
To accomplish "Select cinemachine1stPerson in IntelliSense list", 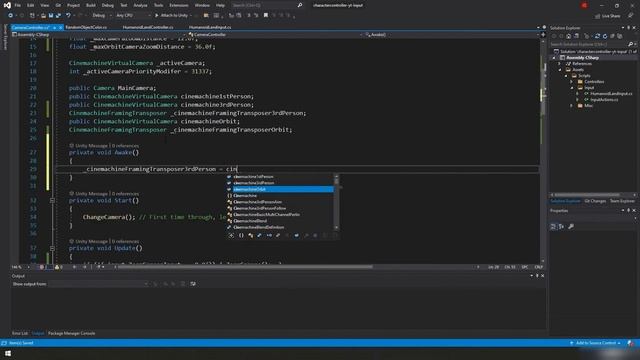I will [280, 177].
